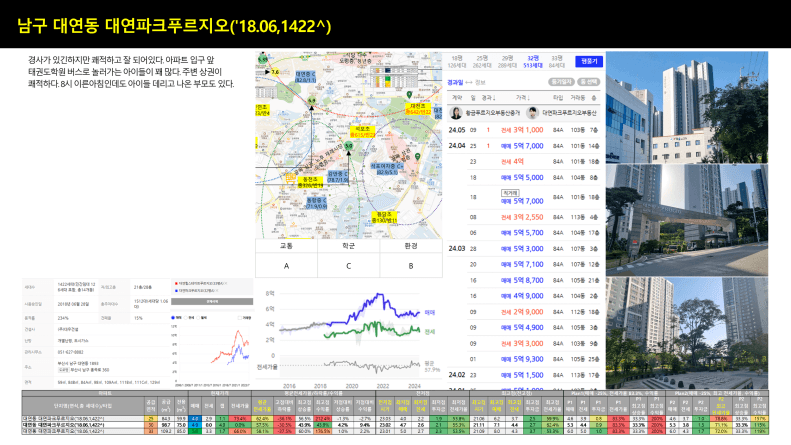Viewport: 791px width, 445px height.
Task: Click the 전세가율 chart label
Action: tap(267, 367)
